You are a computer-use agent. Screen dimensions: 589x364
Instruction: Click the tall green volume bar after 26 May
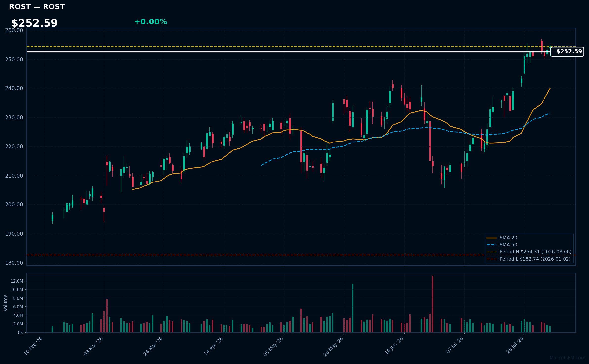353,308
